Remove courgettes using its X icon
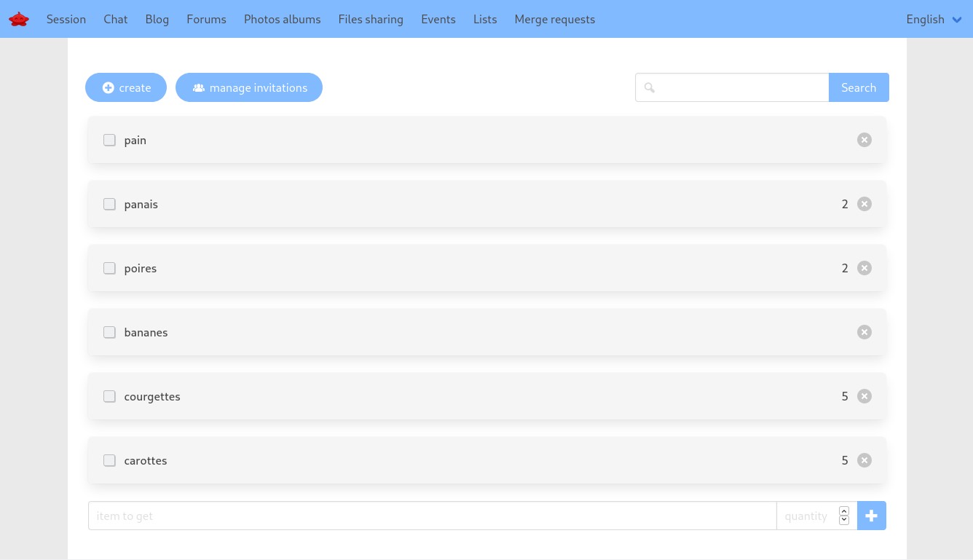 [x=864, y=396]
